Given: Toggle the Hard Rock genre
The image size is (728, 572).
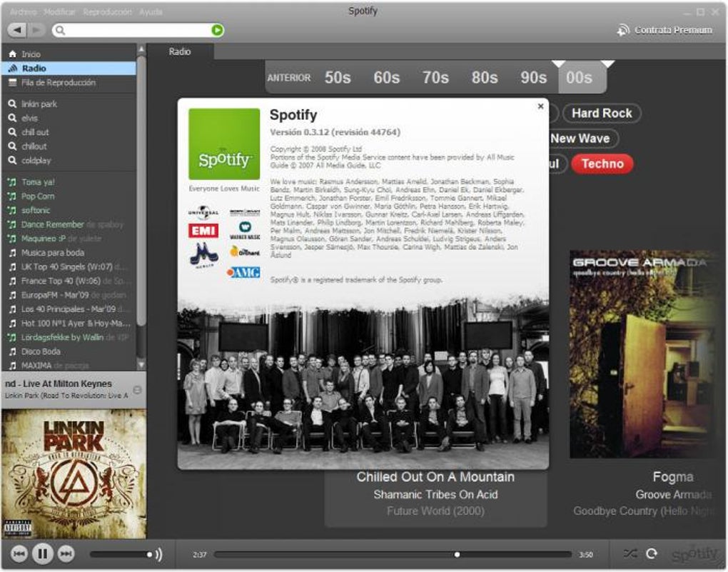Looking at the screenshot, I should 602,114.
